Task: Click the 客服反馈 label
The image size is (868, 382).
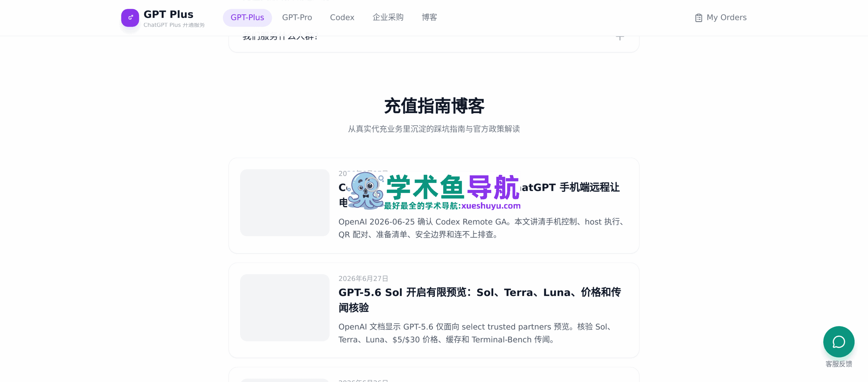Action: [x=839, y=364]
